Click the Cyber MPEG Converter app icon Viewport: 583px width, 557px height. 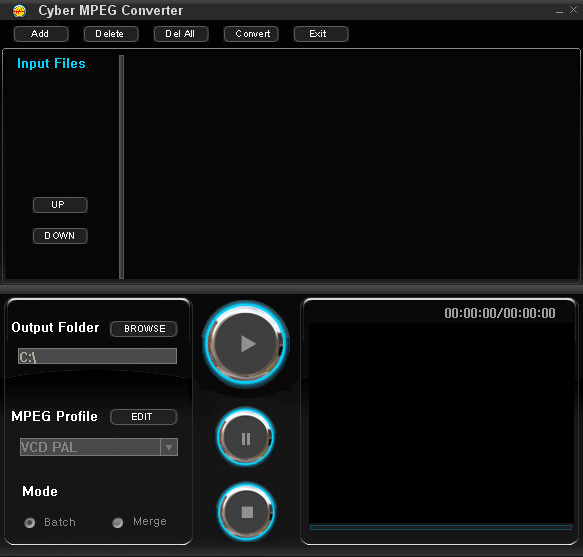tap(19, 11)
